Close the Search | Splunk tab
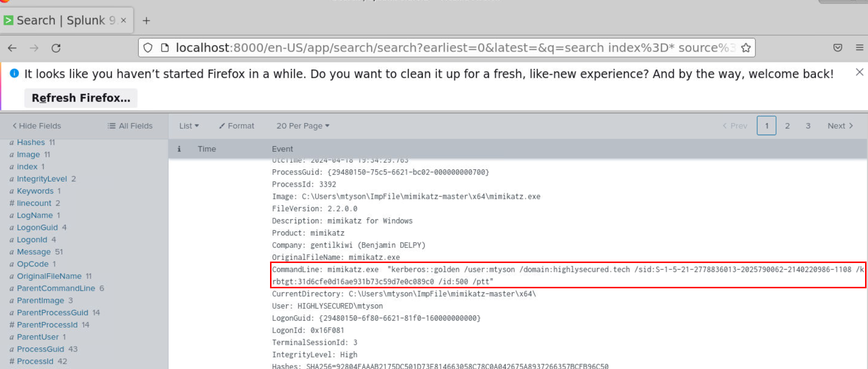This screenshot has height=369, width=868. [124, 20]
